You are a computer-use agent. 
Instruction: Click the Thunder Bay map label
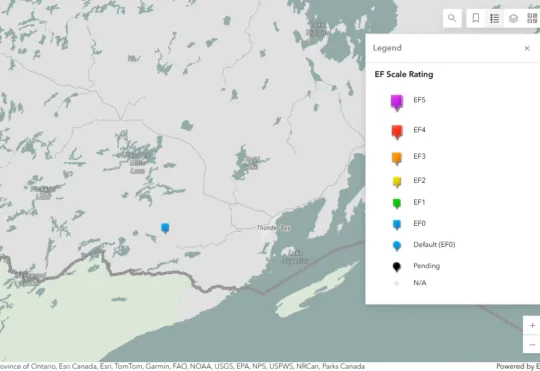click(274, 228)
